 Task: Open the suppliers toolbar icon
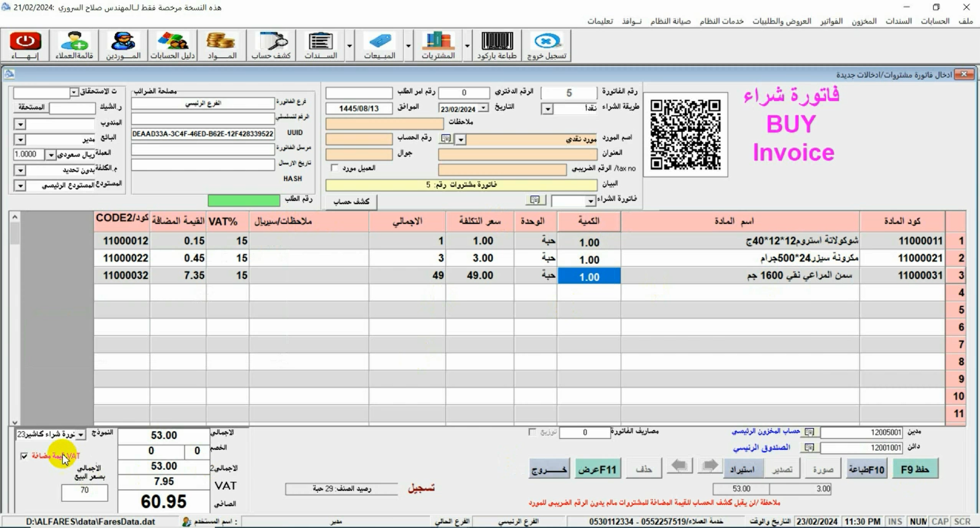[x=123, y=45]
